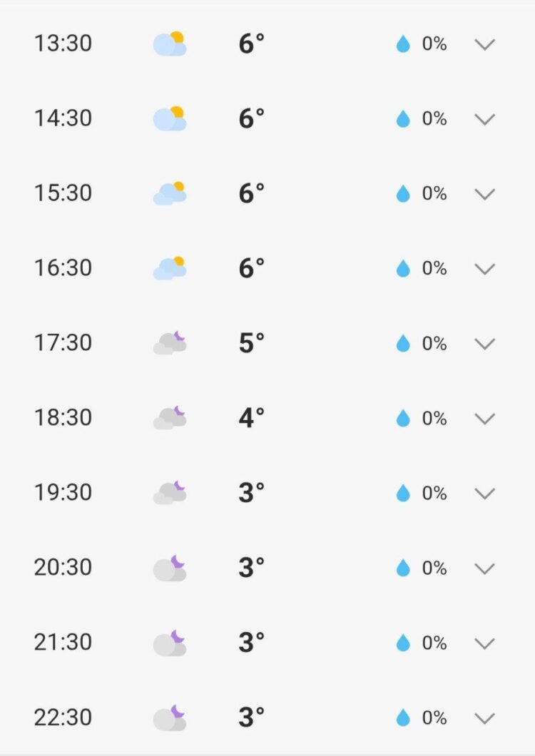The width and height of the screenshot is (535, 756).
Task: Select the 20:30 time label
Action: point(63,568)
